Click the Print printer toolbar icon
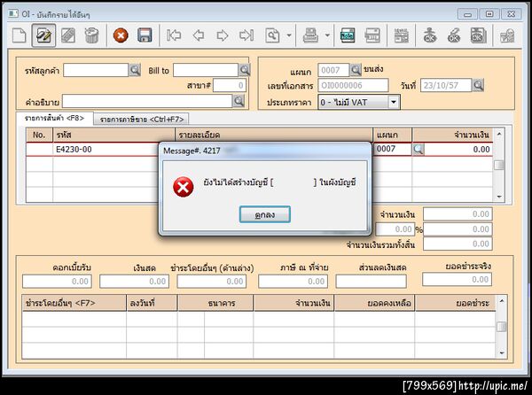This screenshot has width=532, height=395. (x=310, y=35)
